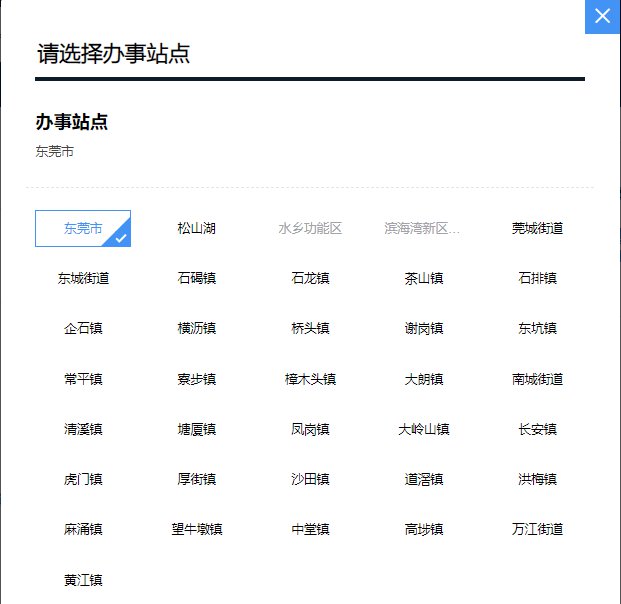Pick 企石镇 station
Viewport: 621px width, 604px height.
click(x=83, y=328)
